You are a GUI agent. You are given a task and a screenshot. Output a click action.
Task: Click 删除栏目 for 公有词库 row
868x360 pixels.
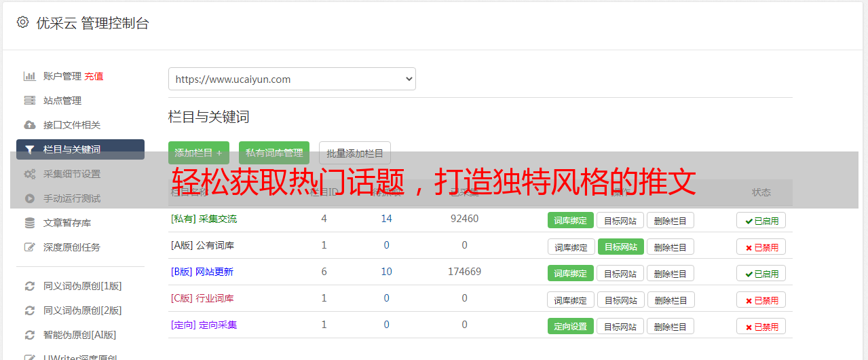[x=671, y=247]
